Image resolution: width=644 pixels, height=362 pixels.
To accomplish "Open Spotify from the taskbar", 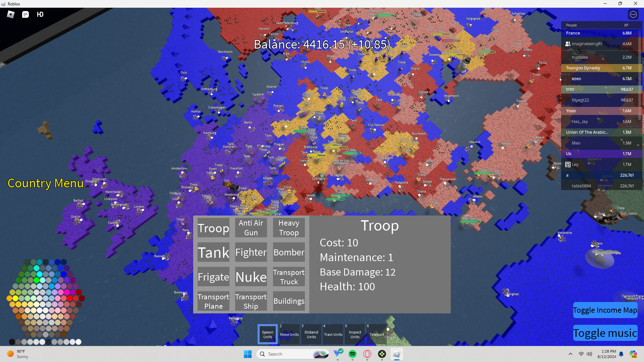I will (353, 354).
